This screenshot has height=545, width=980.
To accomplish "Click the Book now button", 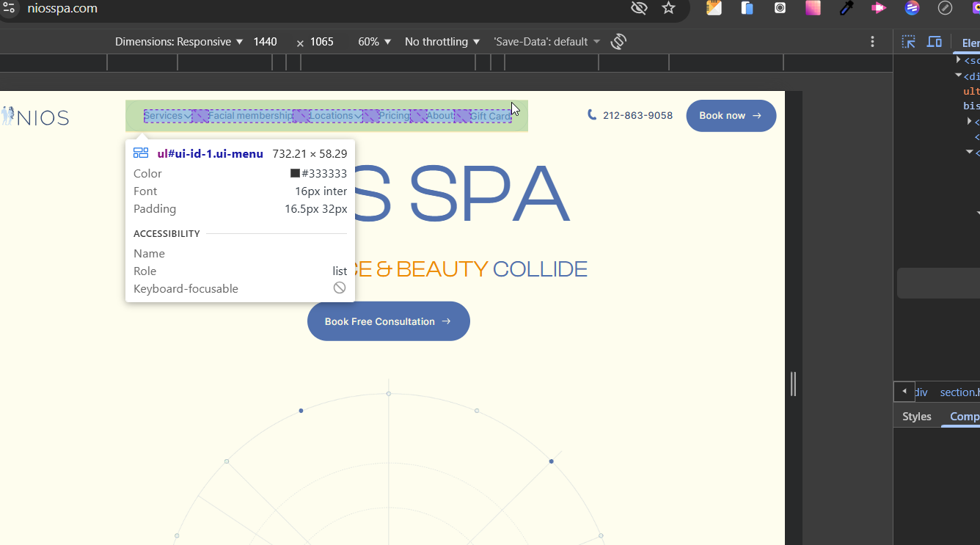I will 731,116.
